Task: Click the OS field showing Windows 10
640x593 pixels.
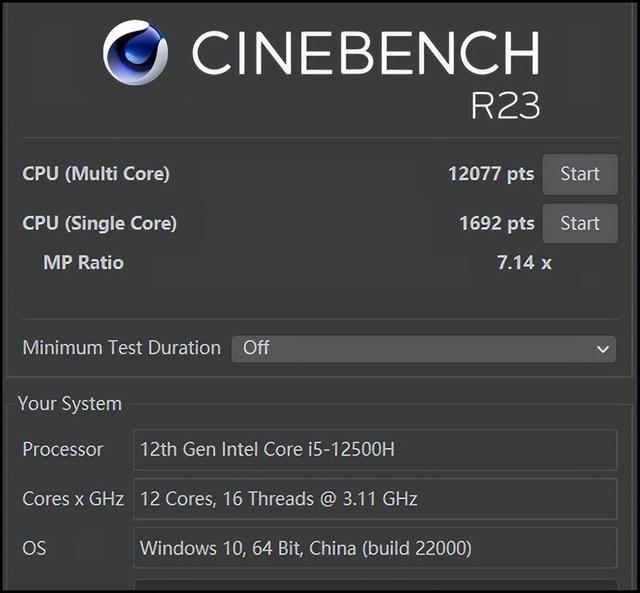Action: tap(375, 548)
